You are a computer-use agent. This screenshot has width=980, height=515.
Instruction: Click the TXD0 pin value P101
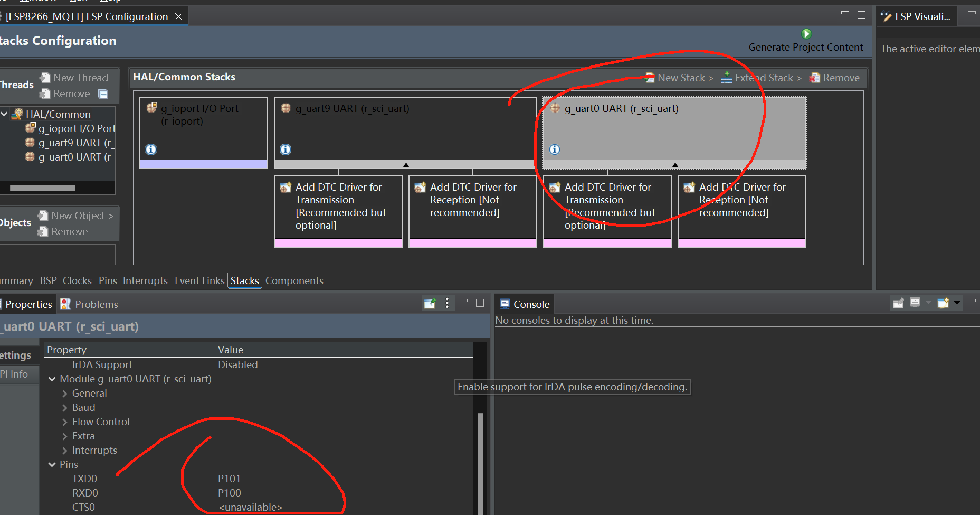229,479
